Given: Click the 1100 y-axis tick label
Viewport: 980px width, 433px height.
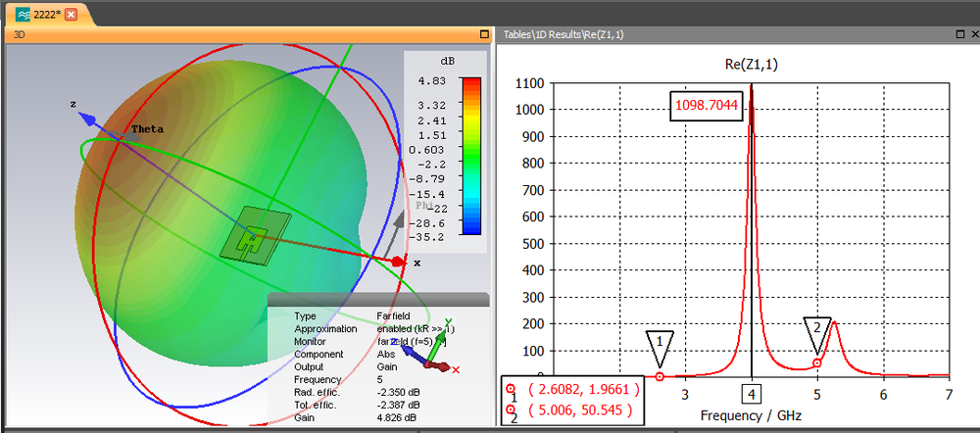Looking at the screenshot, I should 528,82.
